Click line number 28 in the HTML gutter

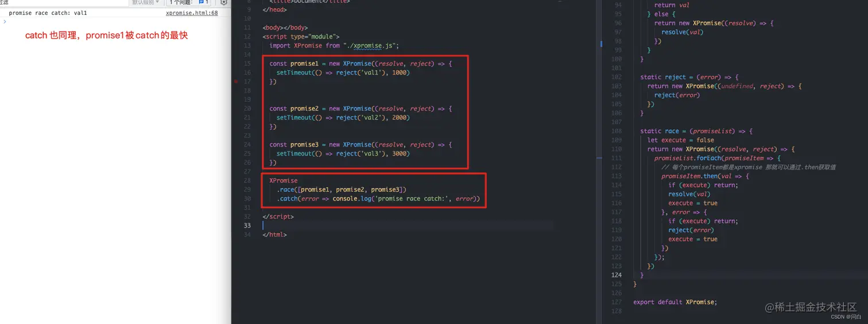pos(247,180)
